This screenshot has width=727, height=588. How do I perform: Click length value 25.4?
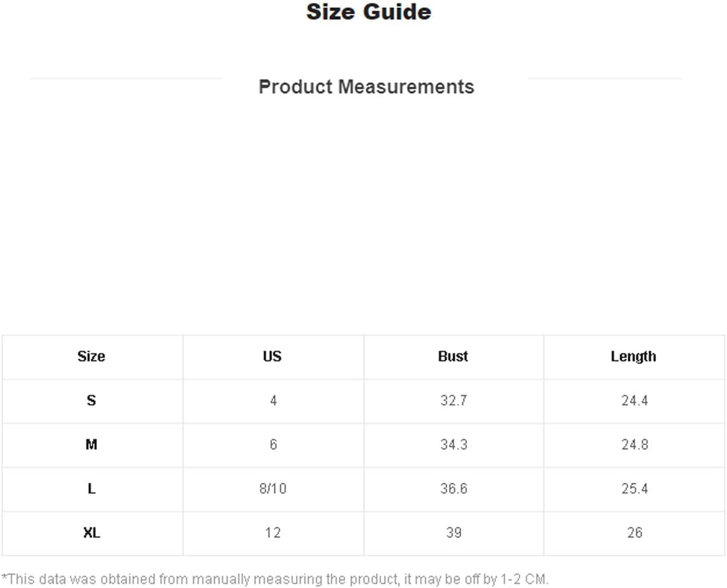634,488
